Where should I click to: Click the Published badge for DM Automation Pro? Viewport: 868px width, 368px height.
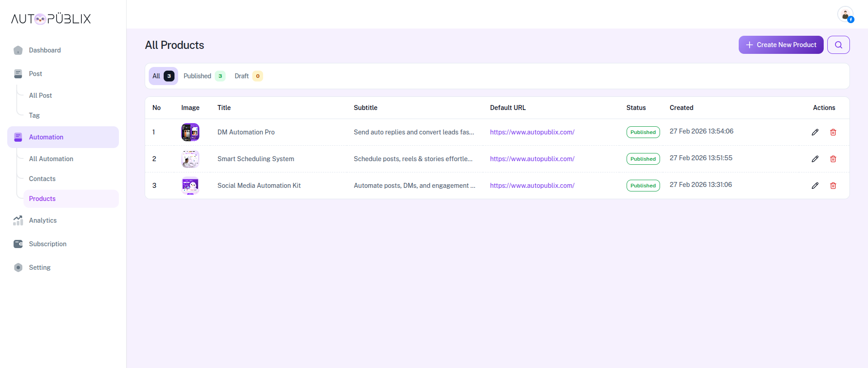tap(643, 132)
